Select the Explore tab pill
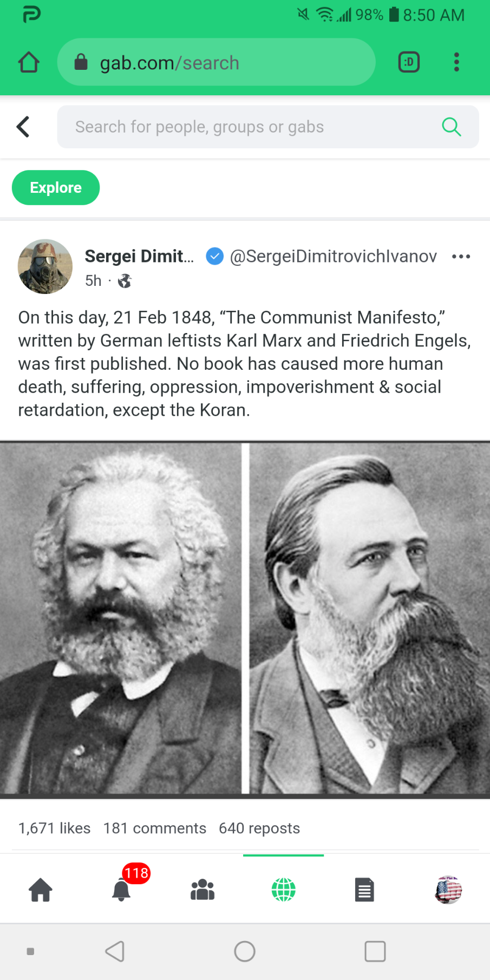This screenshot has height=980, width=490. tap(56, 188)
